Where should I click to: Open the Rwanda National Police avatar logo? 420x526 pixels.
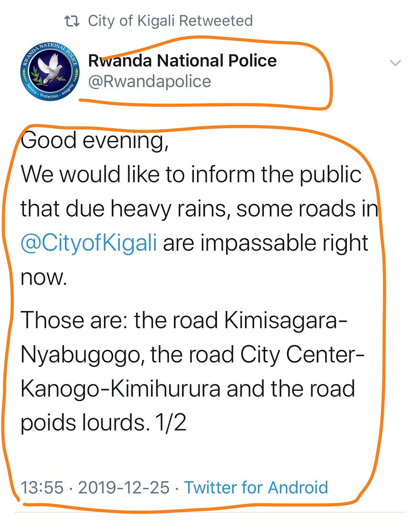pyautogui.click(x=50, y=72)
